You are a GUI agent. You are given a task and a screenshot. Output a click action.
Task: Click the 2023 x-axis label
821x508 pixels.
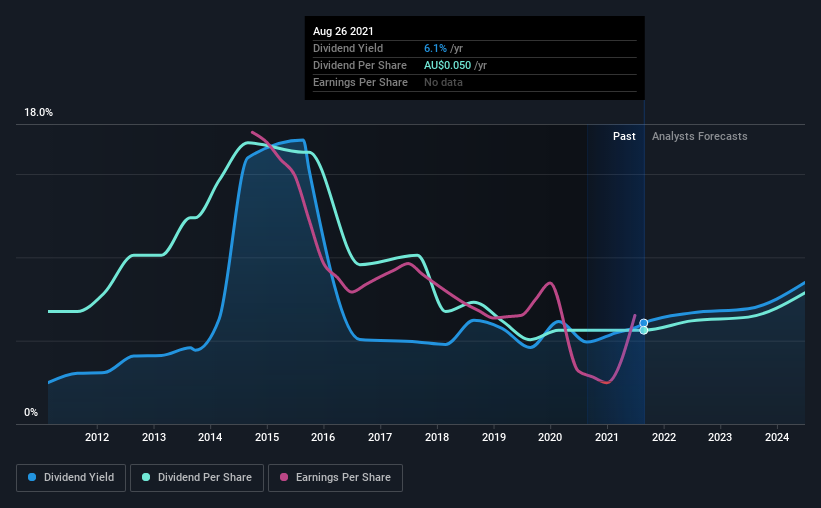(720, 437)
